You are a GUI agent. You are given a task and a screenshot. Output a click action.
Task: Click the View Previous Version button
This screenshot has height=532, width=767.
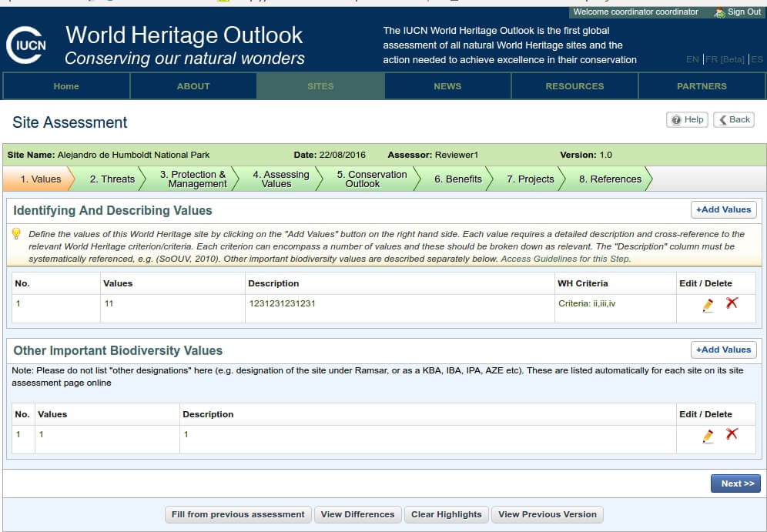(x=548, y=514)
